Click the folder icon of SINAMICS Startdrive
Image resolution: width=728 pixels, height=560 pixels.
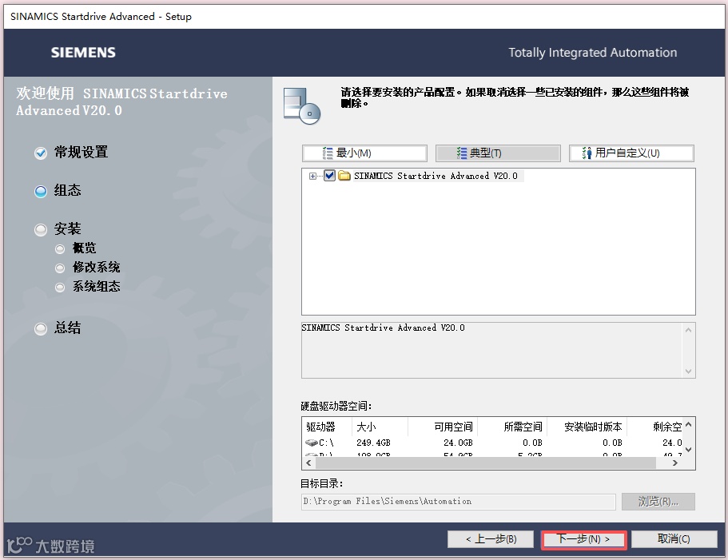point(344,176)
